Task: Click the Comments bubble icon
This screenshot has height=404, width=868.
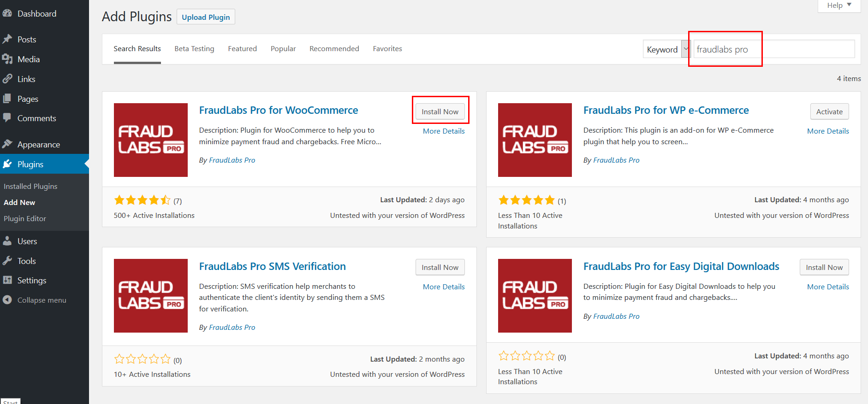Action: coord(7,118)
